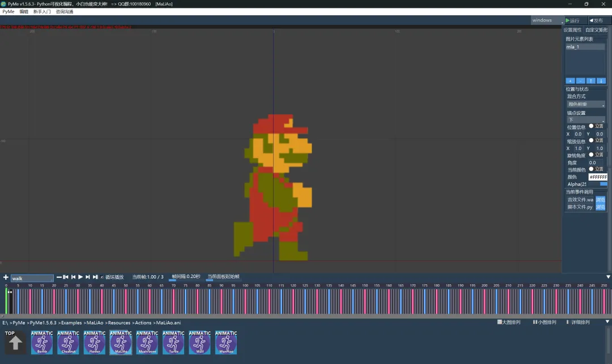The image size is (612, 364).
Task: Click Actions in the folder path
Action: (143, 323)
